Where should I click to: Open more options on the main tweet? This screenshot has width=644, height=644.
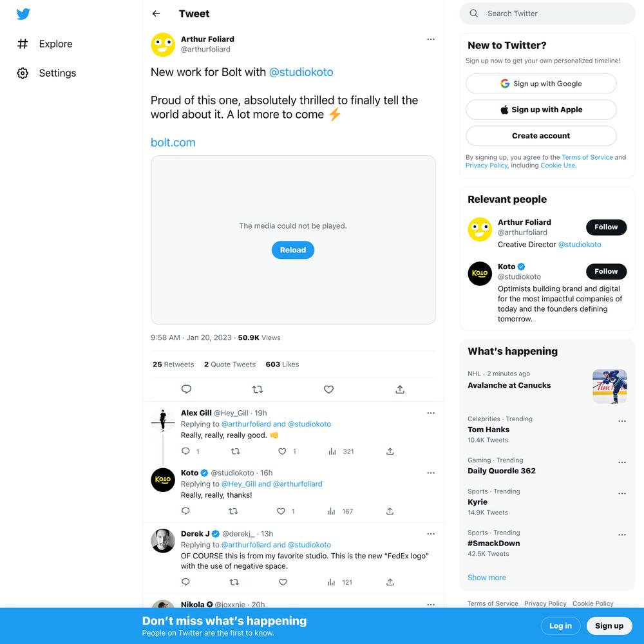tap(430, 39)
